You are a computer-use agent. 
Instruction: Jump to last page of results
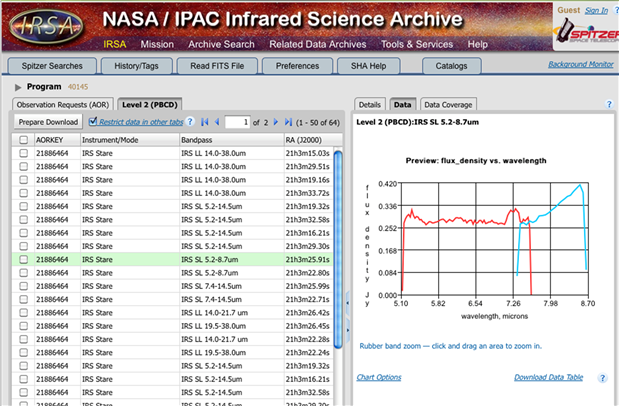point(289,122)
